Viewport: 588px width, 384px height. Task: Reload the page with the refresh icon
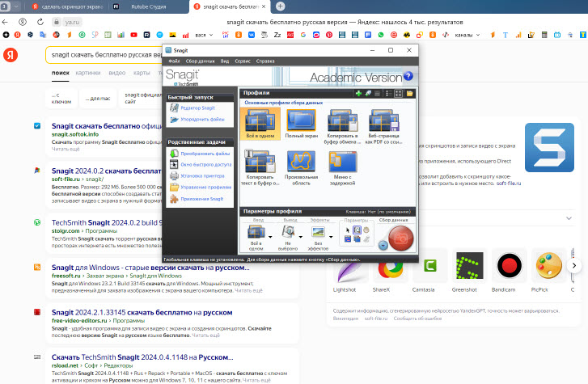tap(40, 22)
